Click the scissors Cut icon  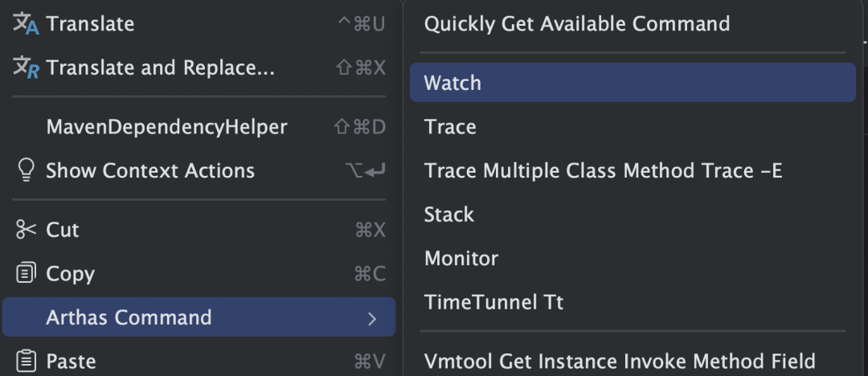tap(26, 229)
